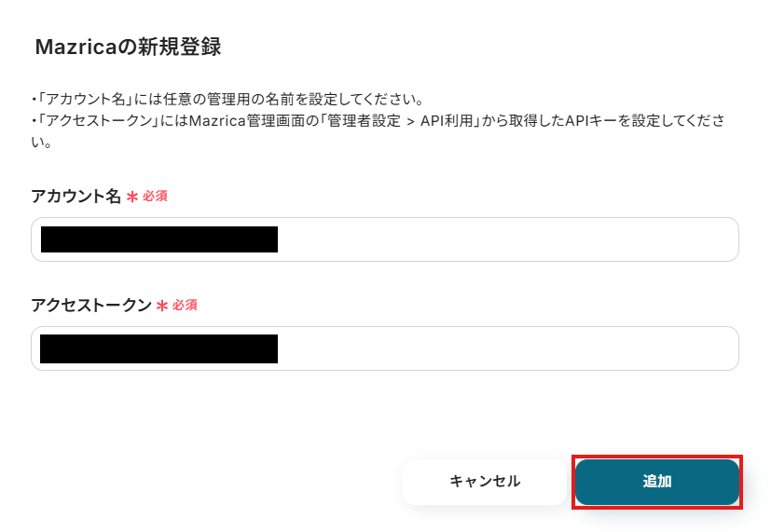Screen dimensions: 771x532
Task: Click the アクセストークン field label
Action: click(90, 306)
